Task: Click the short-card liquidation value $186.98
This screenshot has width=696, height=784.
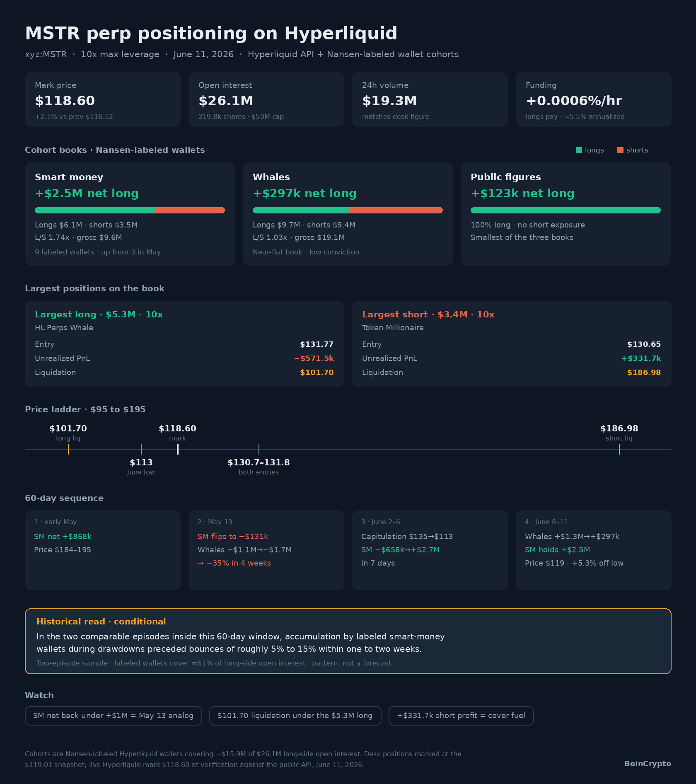Action: 644,373
